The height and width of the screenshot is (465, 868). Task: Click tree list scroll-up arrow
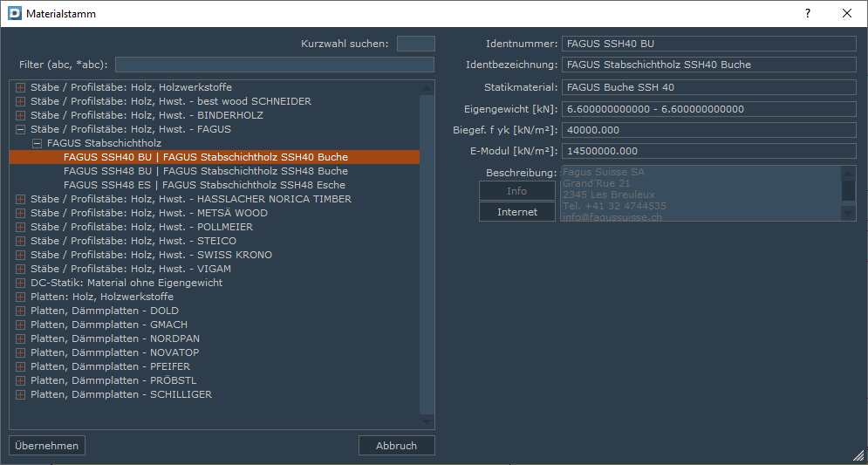427,88
